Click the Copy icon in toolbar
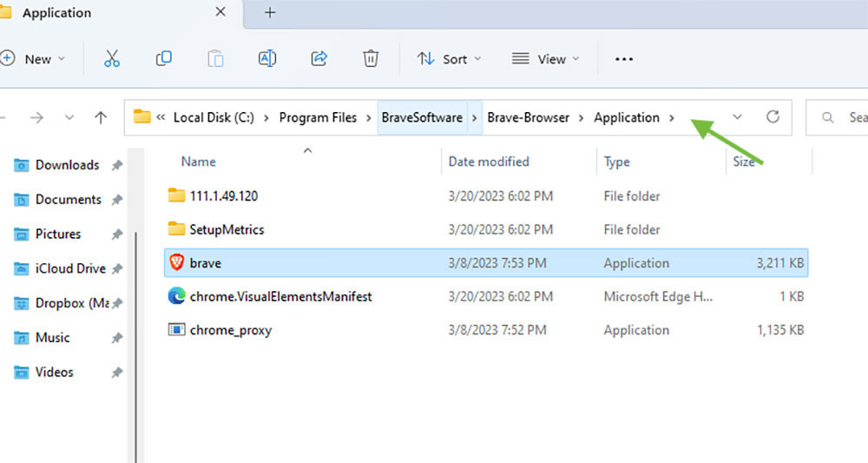Viewport: 868px width, 463px height. point(164,59)
